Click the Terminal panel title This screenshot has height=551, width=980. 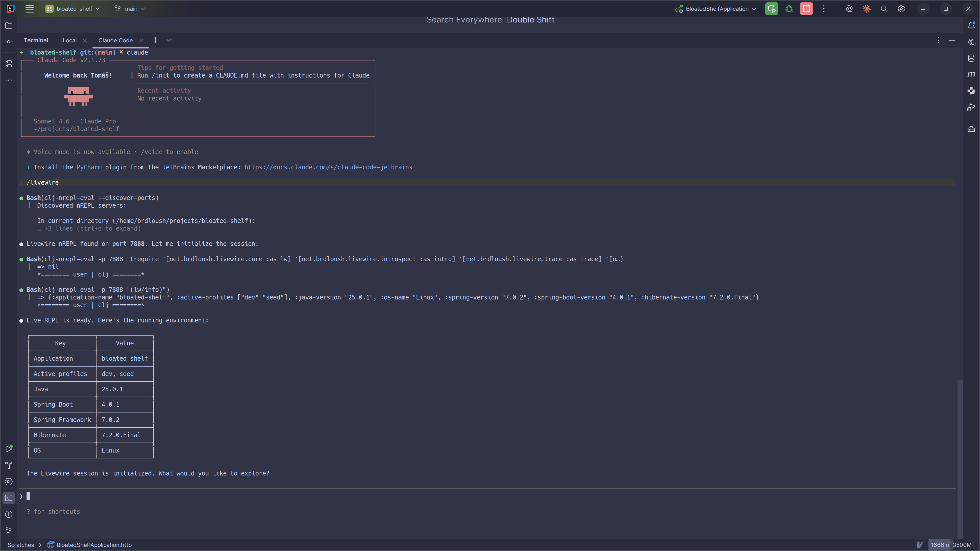click(36, 40)
